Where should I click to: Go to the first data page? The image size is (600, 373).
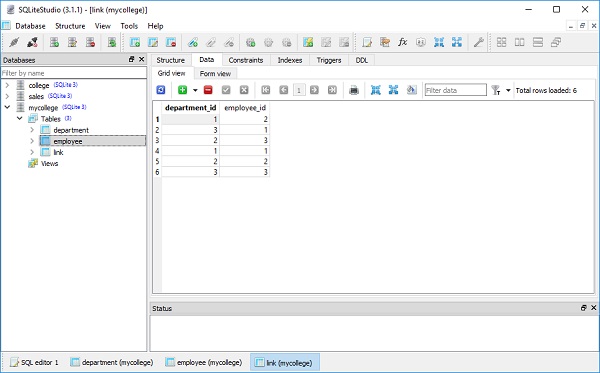point(266,90)
